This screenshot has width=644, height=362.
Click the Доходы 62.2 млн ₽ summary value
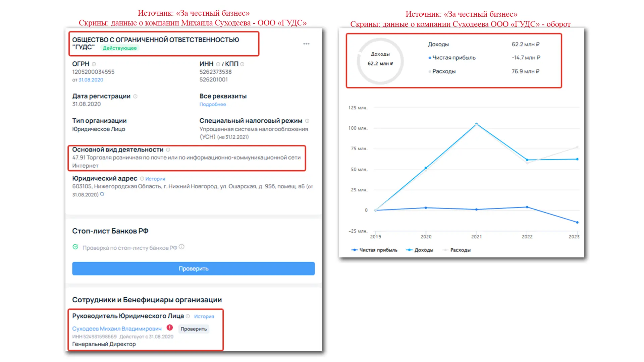coord(526,44)
